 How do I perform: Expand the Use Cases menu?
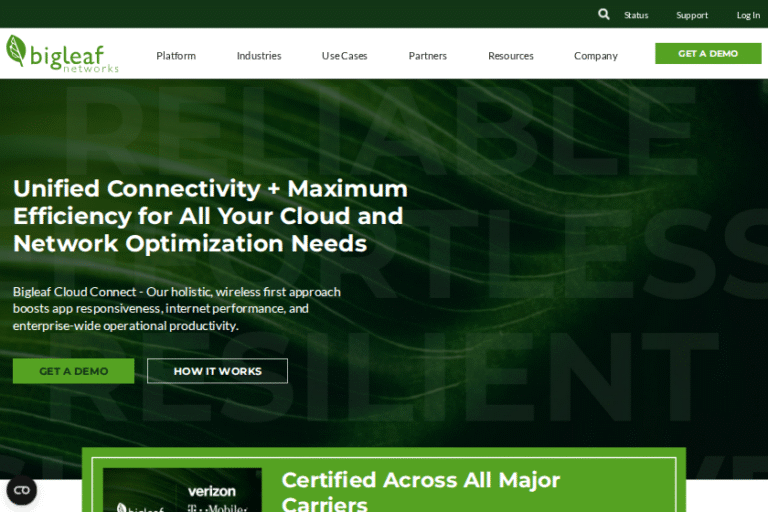tap(344, 56)
